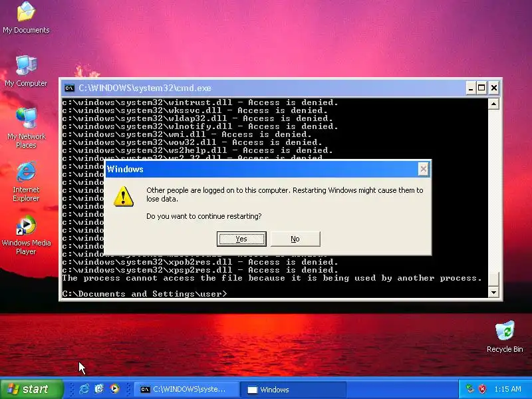
Task: Click the cmd.exe window title text
Action: click(x=145, y=88)
